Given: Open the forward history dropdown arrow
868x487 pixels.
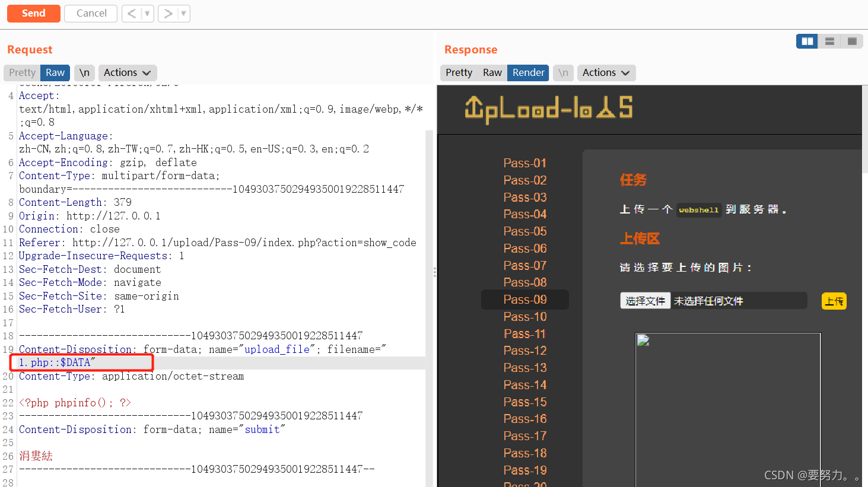Looking at the screenshot, I should (184, 13).
